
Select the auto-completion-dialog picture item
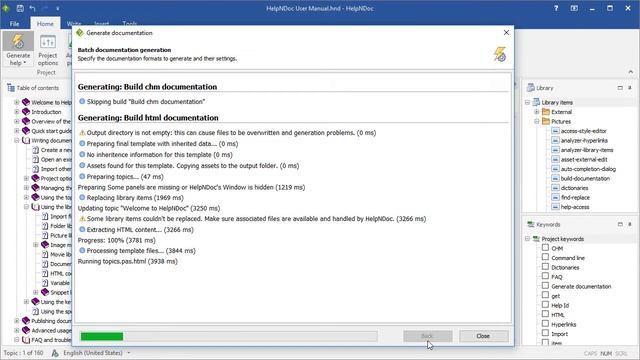tap(588, 169)
